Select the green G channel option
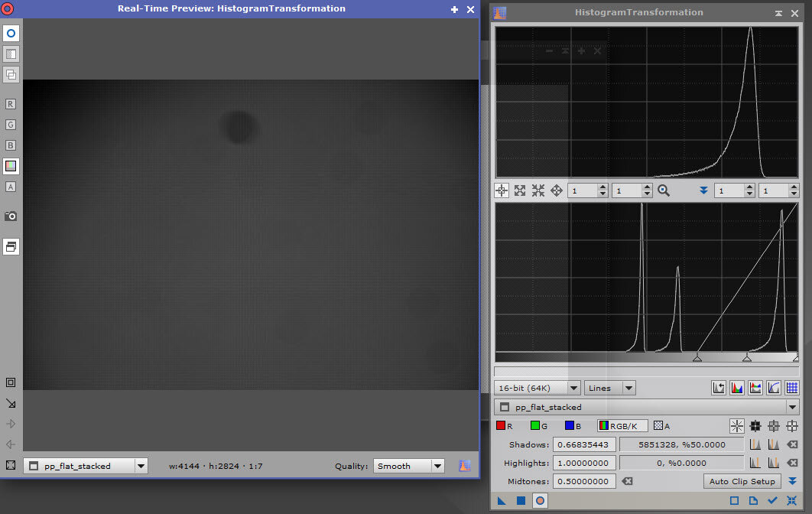 [x=540, y=426]
